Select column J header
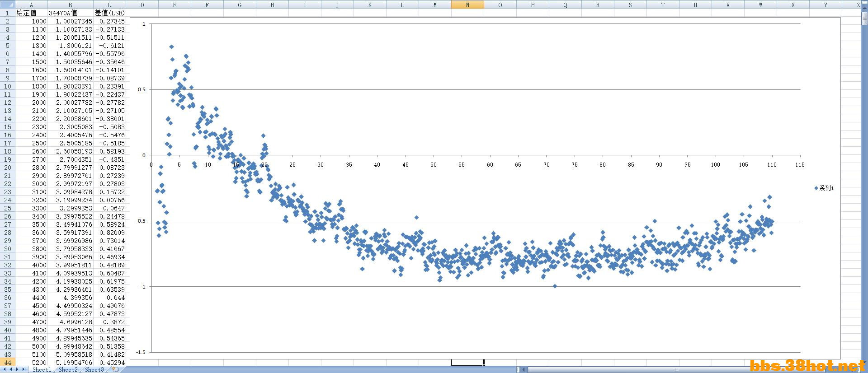The width and height of the screenshot is (868, 373). click(x=337, y=5)
